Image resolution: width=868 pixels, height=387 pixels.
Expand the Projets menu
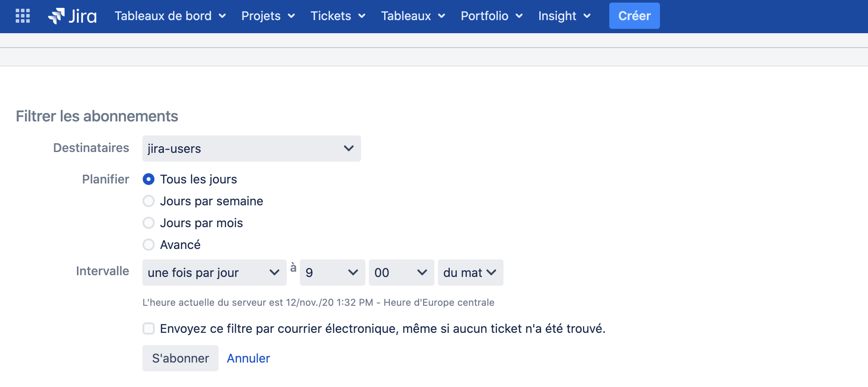point(268,16)
